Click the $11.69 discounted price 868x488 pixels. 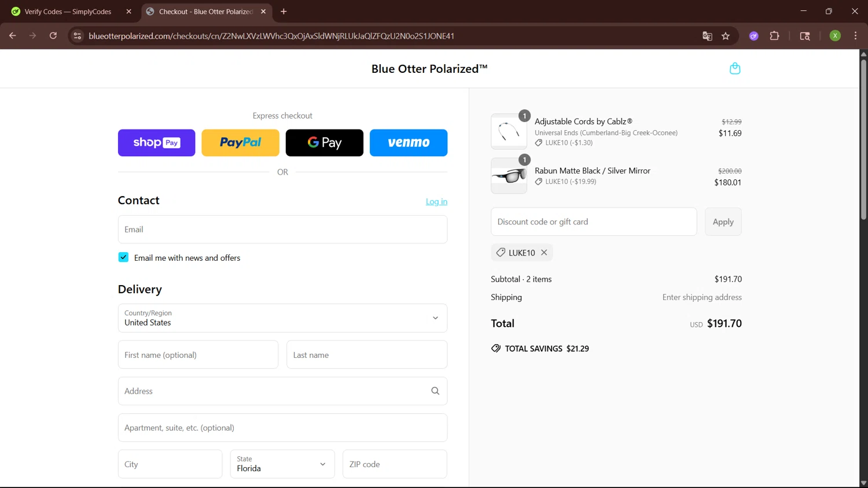click(730, 134)
